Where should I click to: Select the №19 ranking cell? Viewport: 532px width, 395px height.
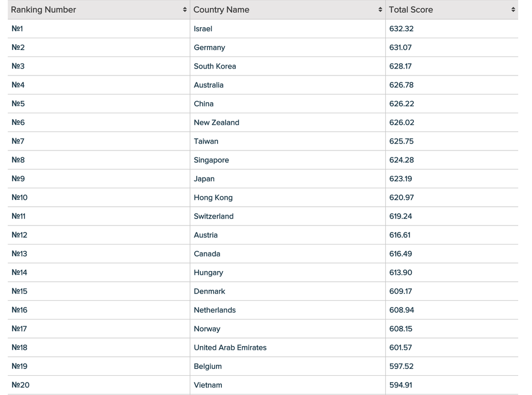point(20,366)
